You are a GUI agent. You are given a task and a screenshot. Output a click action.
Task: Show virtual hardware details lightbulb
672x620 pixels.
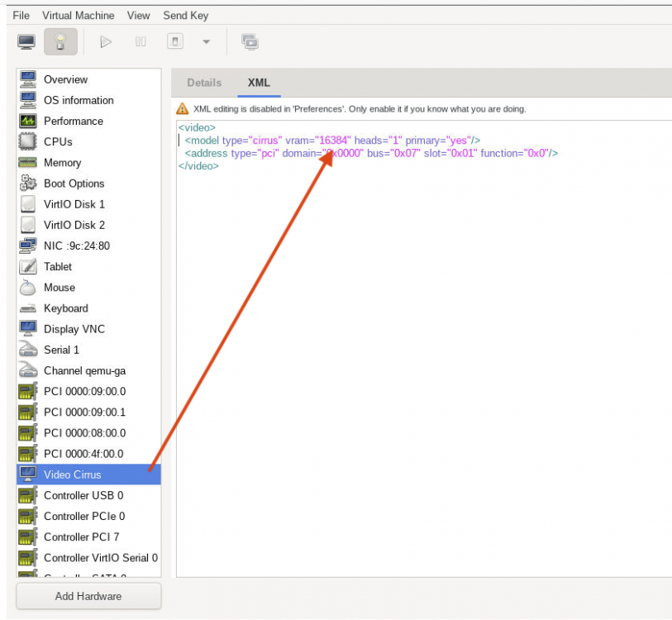[60, 41]
